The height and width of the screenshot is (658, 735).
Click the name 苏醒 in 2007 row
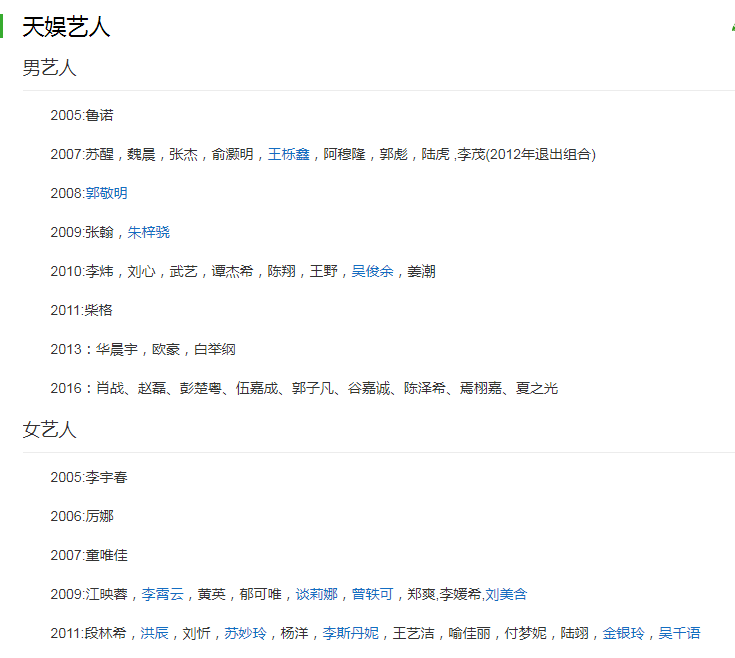[x=99, y=154]
